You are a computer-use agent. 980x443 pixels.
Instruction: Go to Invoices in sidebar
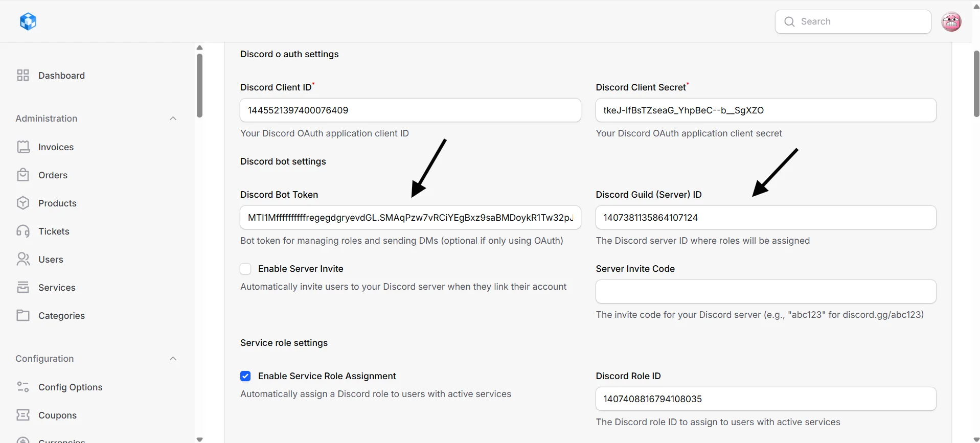coord(56,147)
